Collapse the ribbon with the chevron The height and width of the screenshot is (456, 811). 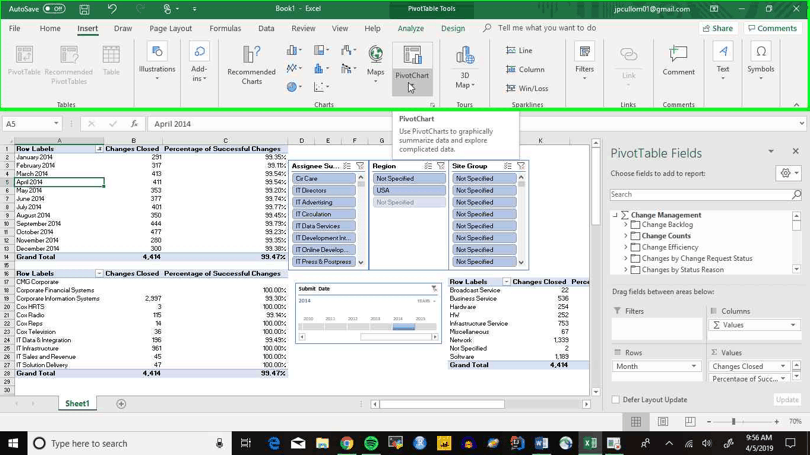pos(797,104)
